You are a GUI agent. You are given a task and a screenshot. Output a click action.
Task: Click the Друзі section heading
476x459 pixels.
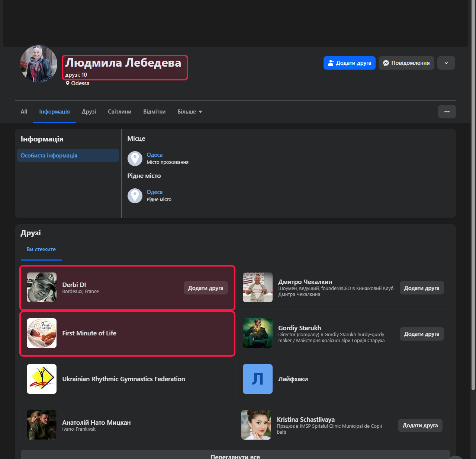click(31, 233)
